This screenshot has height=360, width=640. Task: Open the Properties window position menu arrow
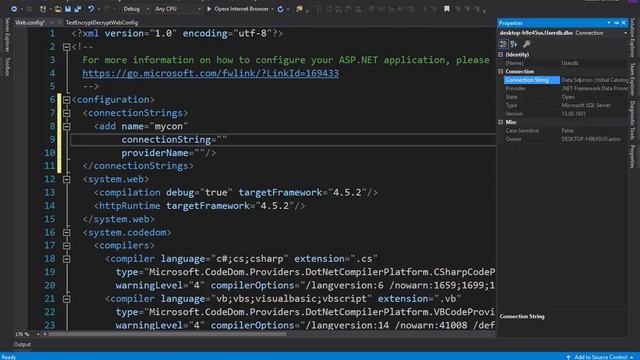click(609, 23)
